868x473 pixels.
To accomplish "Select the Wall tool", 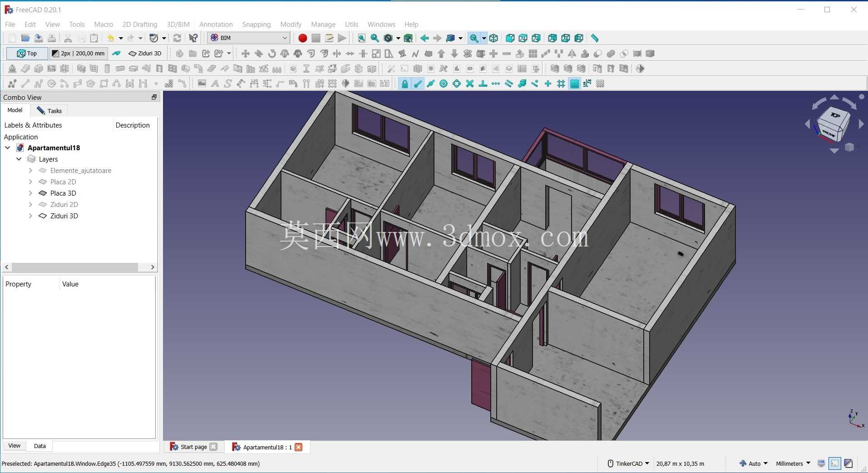I will pos(81,69).
